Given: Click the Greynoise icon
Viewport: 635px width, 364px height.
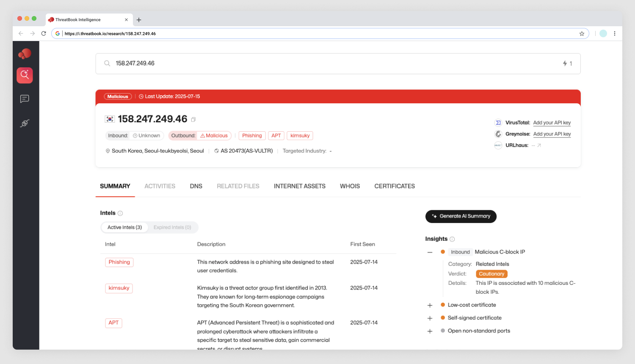Looking at the screenshot, I should coord(498,134).
